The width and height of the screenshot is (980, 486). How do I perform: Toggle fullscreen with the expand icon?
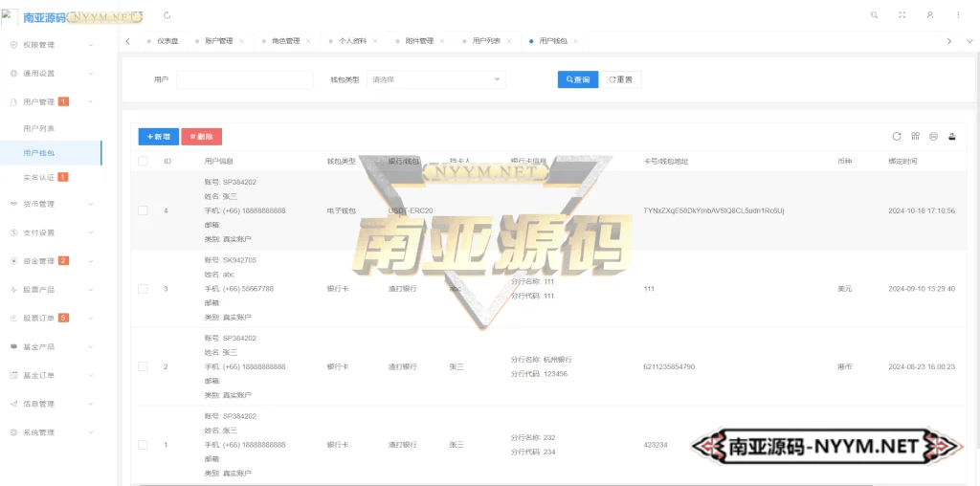click(902, 15)
